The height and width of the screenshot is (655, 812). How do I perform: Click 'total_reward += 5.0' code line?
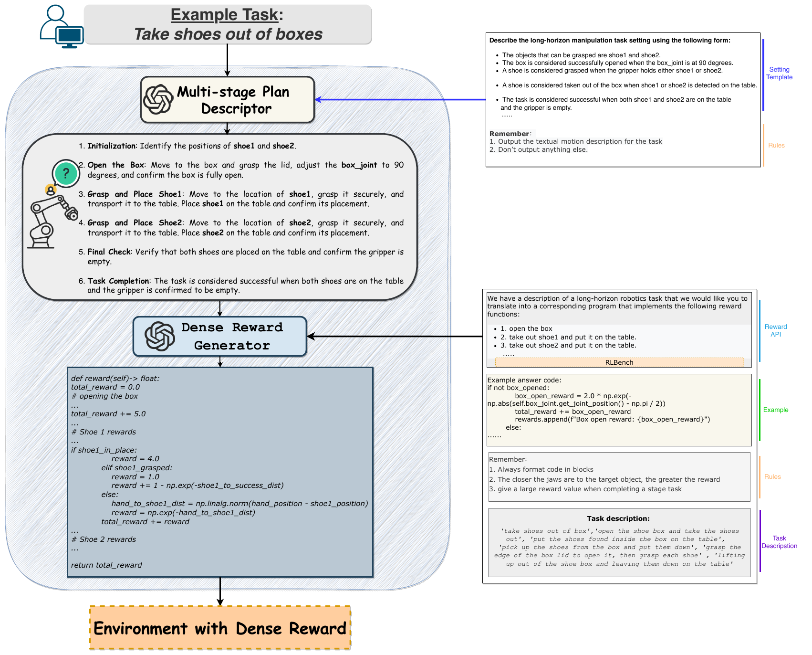coord(108,413)
